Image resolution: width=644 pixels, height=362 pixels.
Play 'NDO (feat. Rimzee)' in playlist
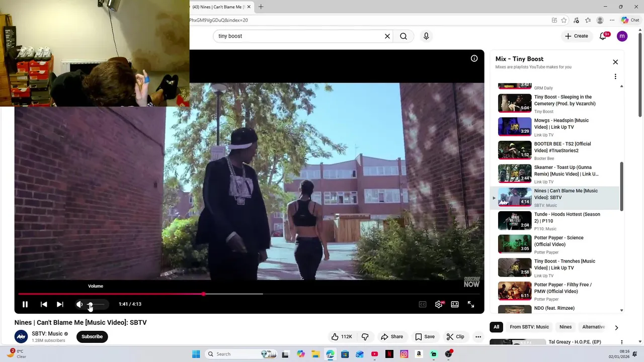click(556, 309)
